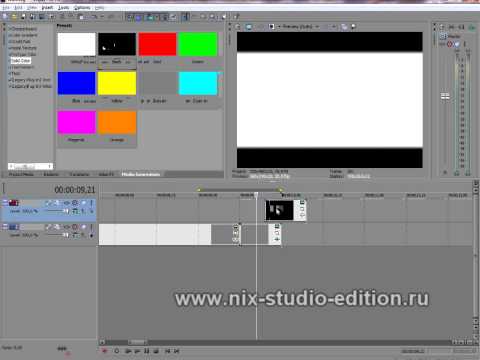Choose the orange solid color preset

tap(117, 122)
